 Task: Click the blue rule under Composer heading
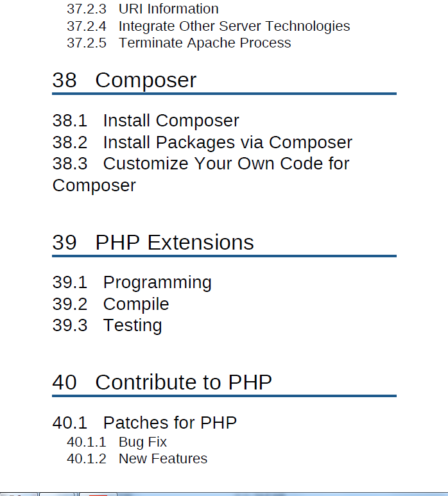224,94
